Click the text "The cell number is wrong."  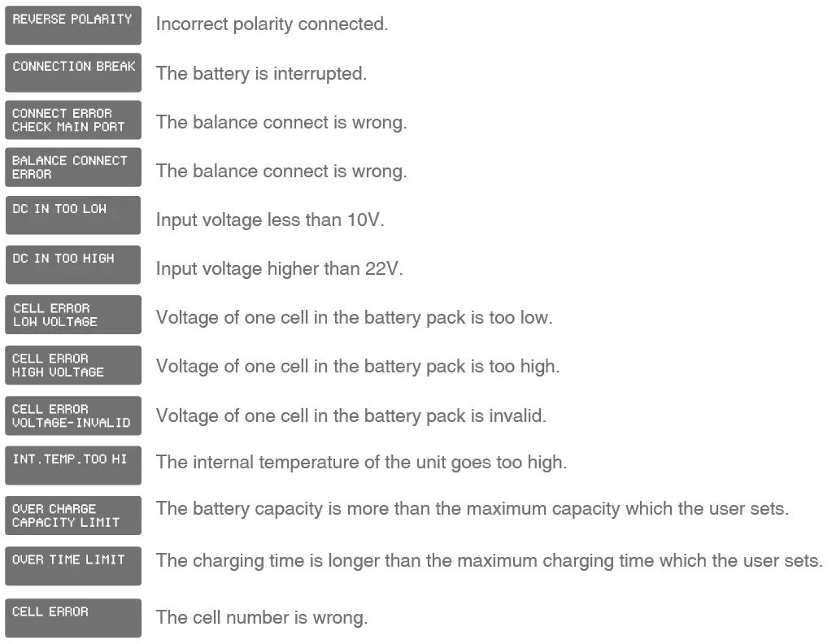click(x=261, y=617)
